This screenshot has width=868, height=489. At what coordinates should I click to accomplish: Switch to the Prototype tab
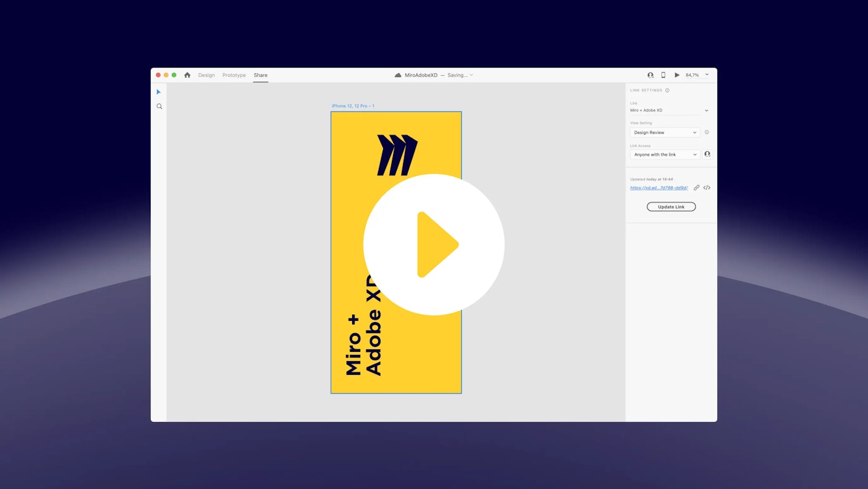[x=234, y=75]
